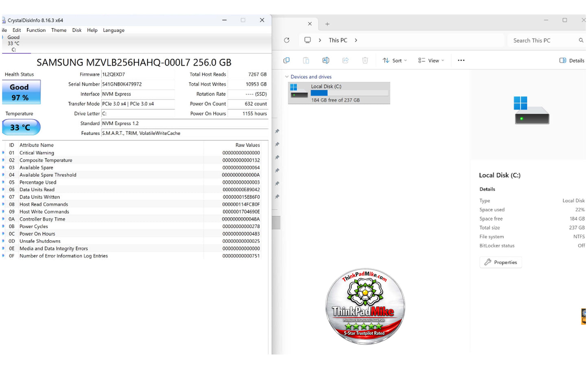Image resolution: width=588 pixels, height=369 pixels.
Task: Click the Features field
Action: [185, 133]
